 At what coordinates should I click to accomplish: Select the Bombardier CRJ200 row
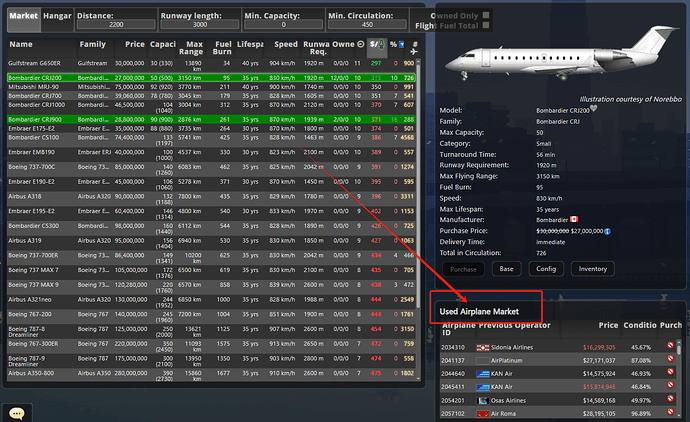point(211,78)
